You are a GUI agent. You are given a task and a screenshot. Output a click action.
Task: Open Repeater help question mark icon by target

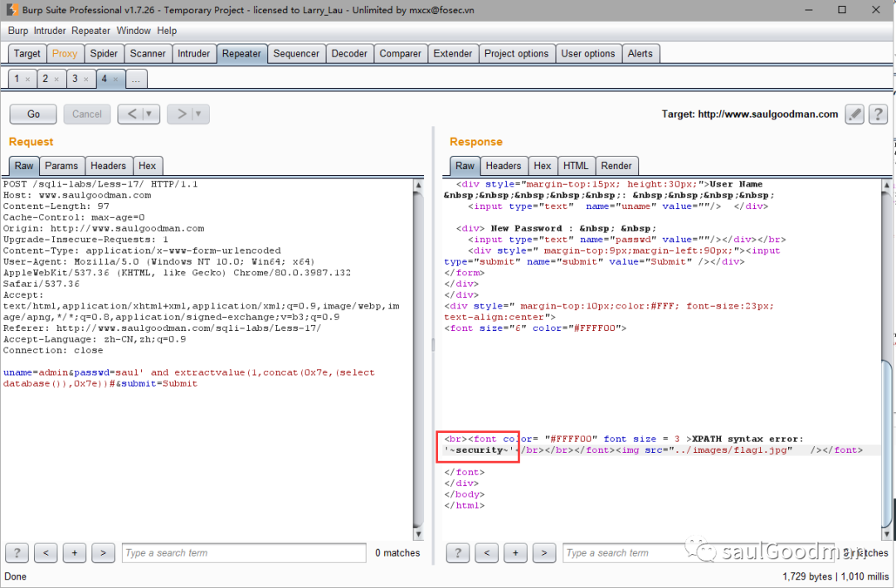pos(878,114)
